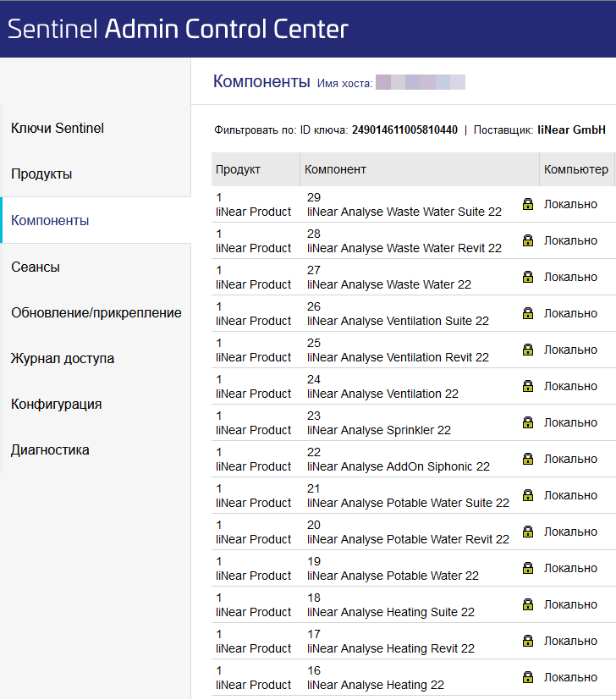Image resolution: width=616 pixels, height=700 pixels.
Task: Open the Продукты section
Action: [x=41, y=174]
